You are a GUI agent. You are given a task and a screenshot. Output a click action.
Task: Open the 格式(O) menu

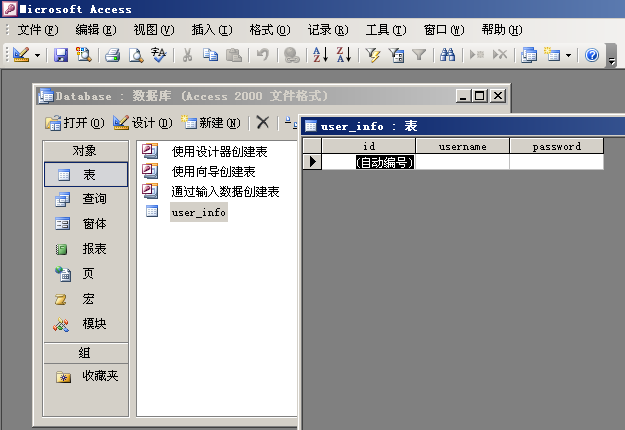270,30
